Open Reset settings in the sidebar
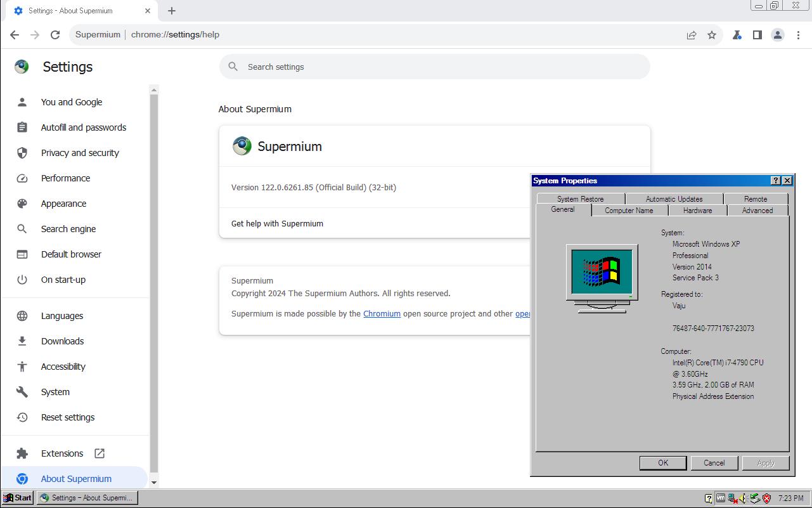This screenshot has width=812, height=508. point(75,417)
